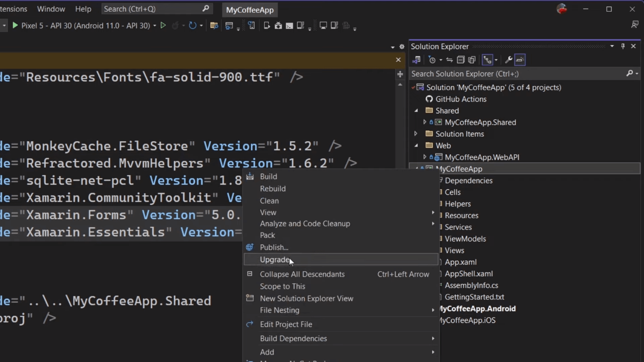Click the user account avatar icon
Screen dimensions: 644x362
(562, 9)
